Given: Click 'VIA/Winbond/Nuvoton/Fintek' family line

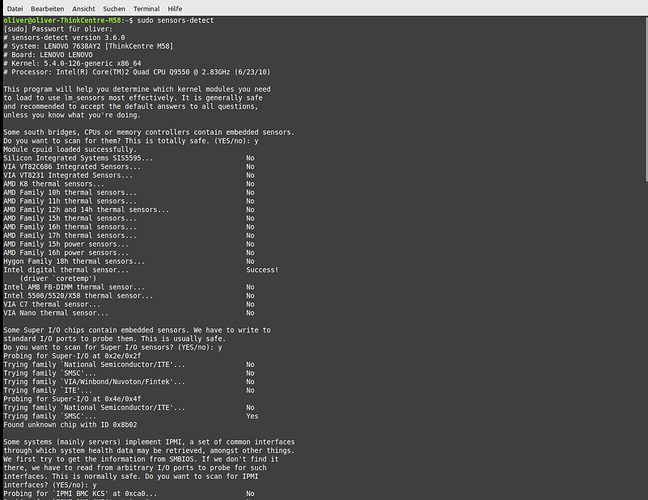Looking at the screenshot, I should point(94,382).
